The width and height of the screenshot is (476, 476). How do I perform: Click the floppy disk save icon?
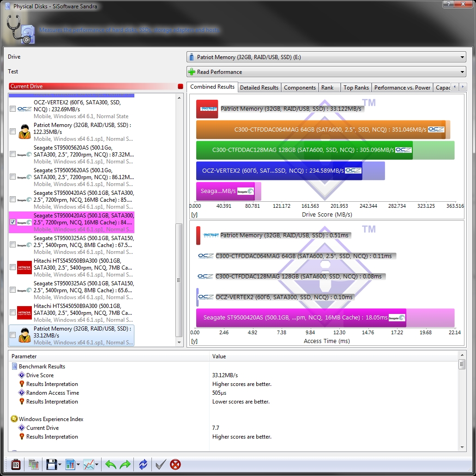[51, 464]
